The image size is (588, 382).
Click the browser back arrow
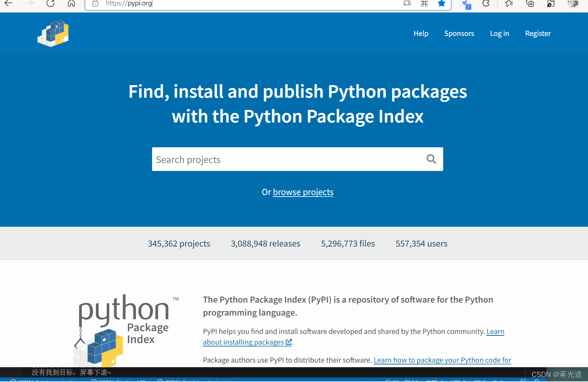(x=8, y=3)
